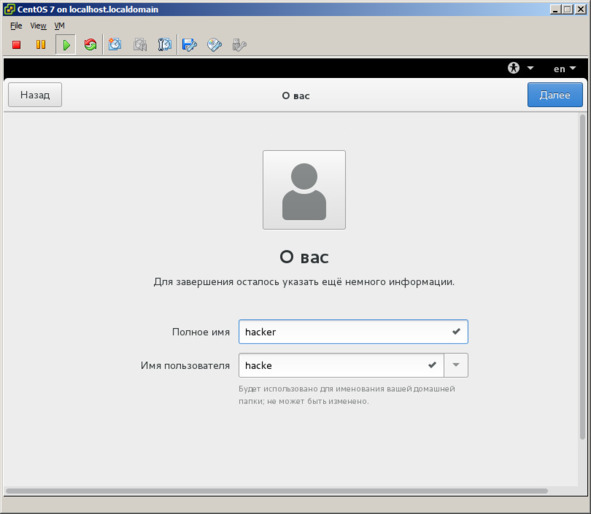The height and width of the screenshot is (514, 591).
Task: Expand the username suggestions dropdown arrow
Action: 456,365
